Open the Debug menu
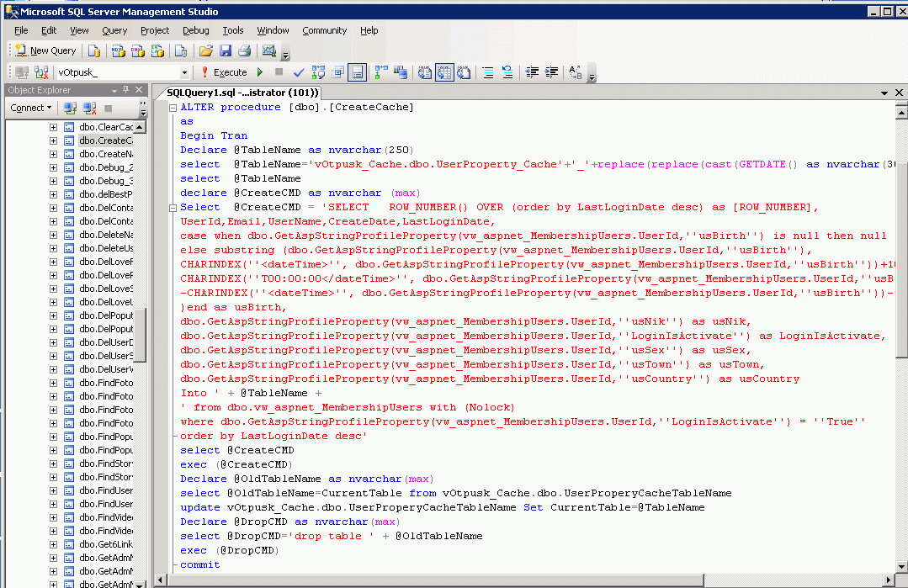This screenshot has width=908, height=588. coord(196,30)
